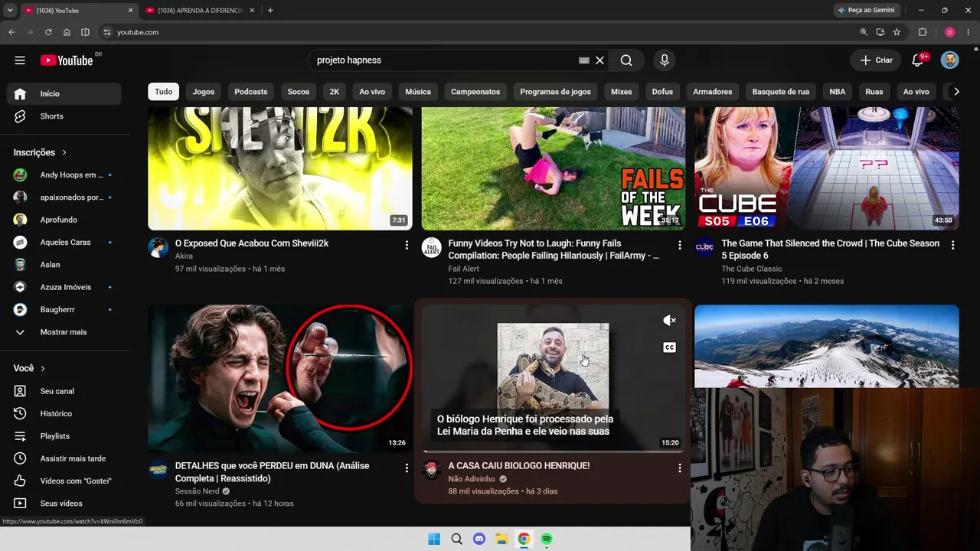
Task: Open the Chrome extensions puzzle icon
Action: coord(923,32)
